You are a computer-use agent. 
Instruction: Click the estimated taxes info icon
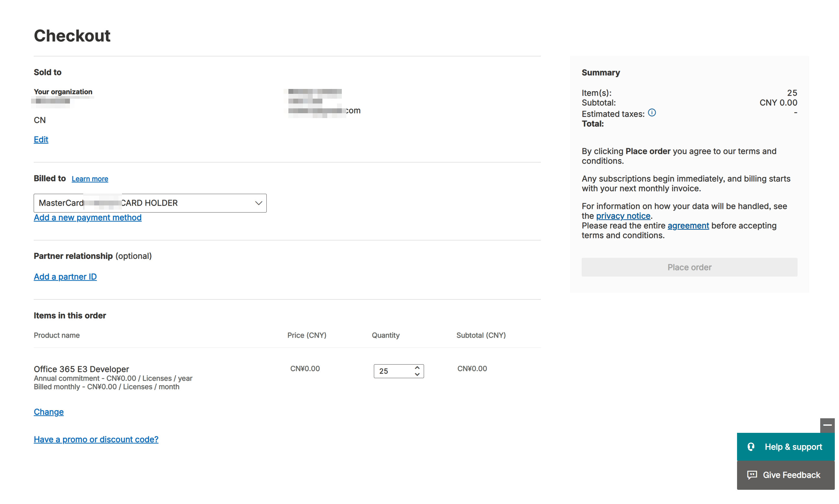[x=652, y=113]
